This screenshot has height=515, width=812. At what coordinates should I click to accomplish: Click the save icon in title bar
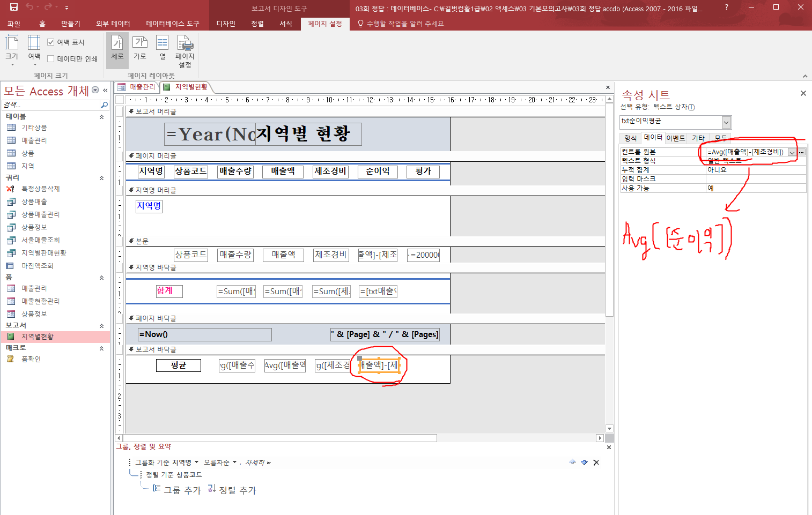click(14, 8)
